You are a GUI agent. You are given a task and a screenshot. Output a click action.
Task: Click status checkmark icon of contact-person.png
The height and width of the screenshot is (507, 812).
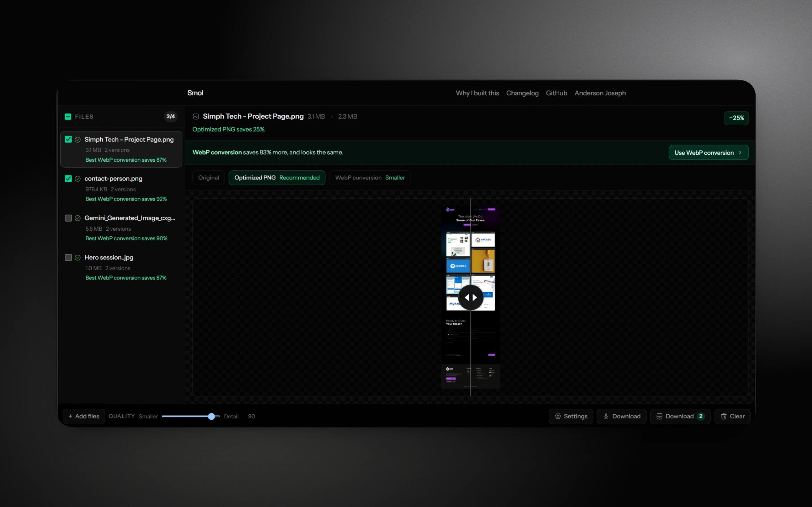click(x=78, y=179)
